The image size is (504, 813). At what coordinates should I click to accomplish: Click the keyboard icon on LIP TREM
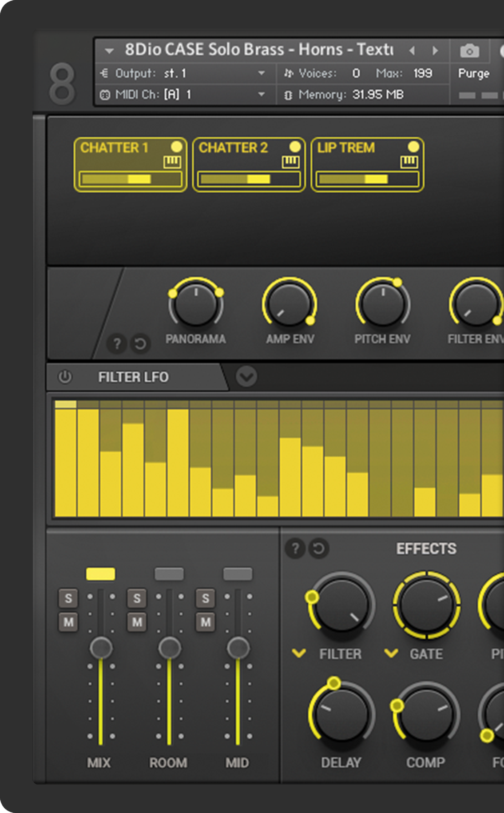click(x=409, y=163)
